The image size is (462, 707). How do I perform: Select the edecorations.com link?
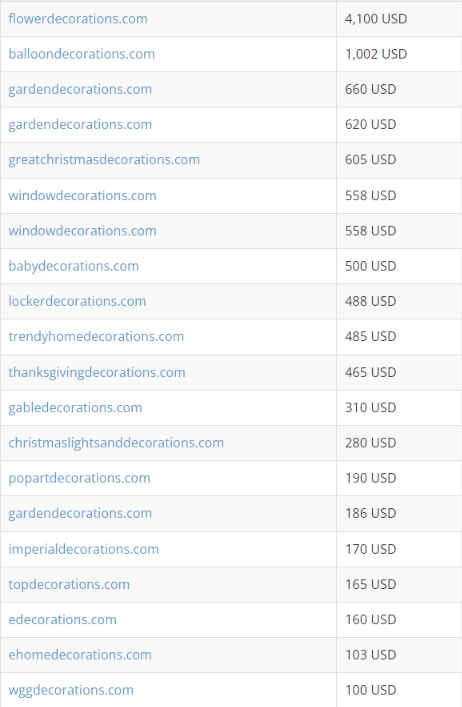coord(63,620)
